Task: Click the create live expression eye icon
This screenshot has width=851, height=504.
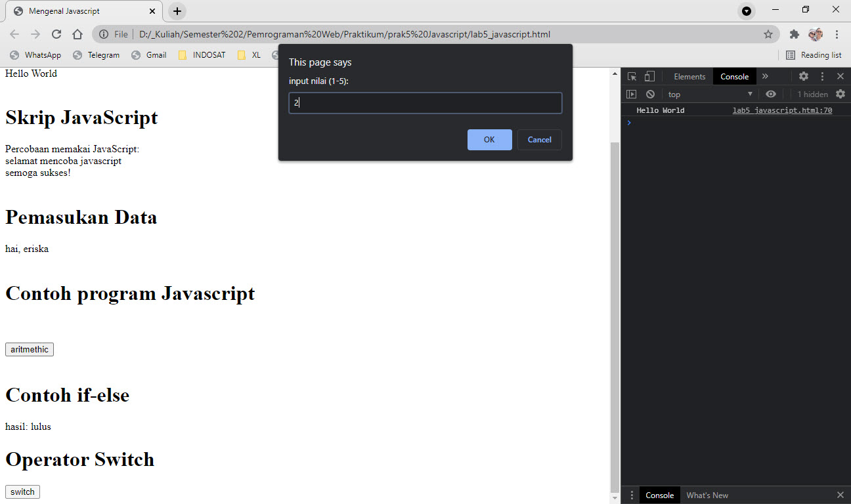Action: coord(771,94)
